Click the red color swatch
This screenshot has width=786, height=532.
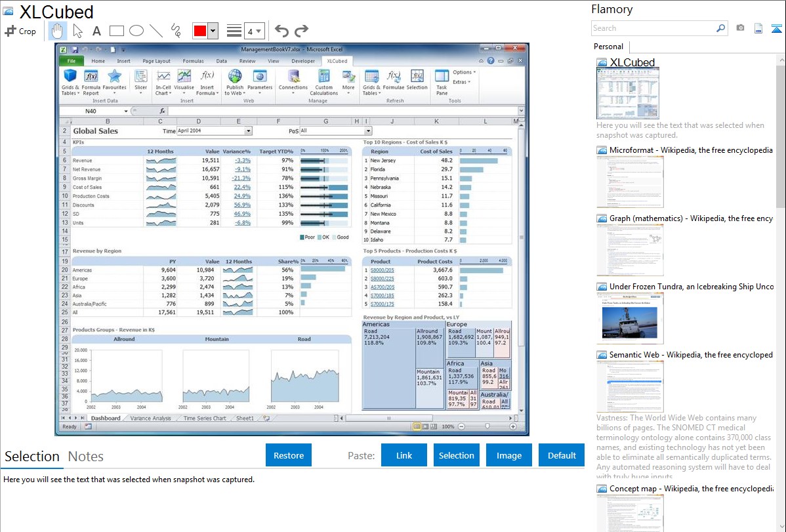[199, 31]
